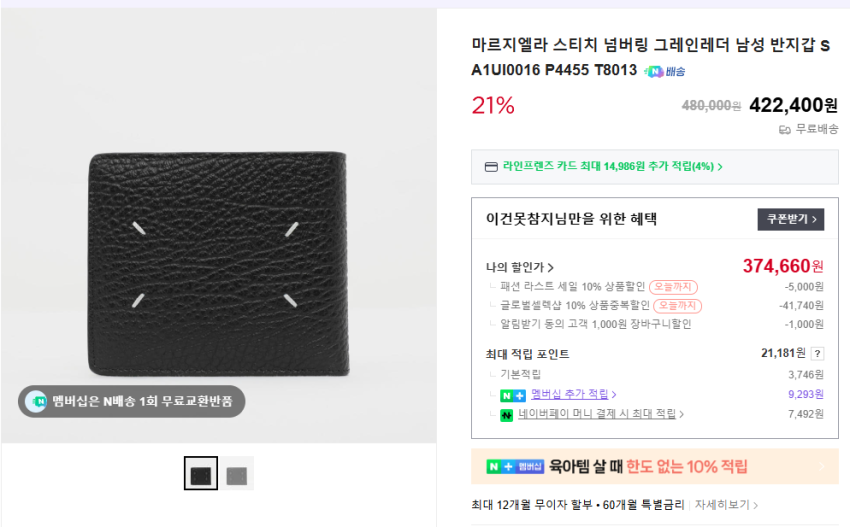Click the N icon on membership return badge
This screenshot has width=850, height=527.
pyautogui.click(x=37, y=401)
